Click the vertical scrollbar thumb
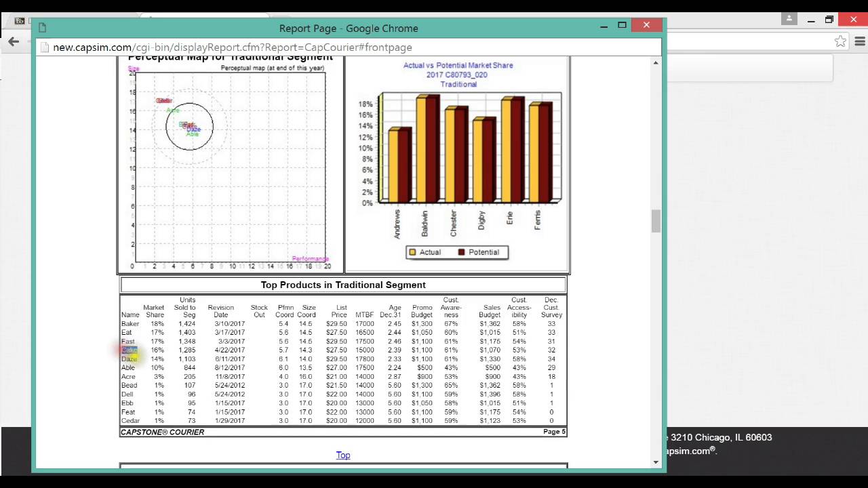Viewport: 868px width, 488px height. [656, 221]
